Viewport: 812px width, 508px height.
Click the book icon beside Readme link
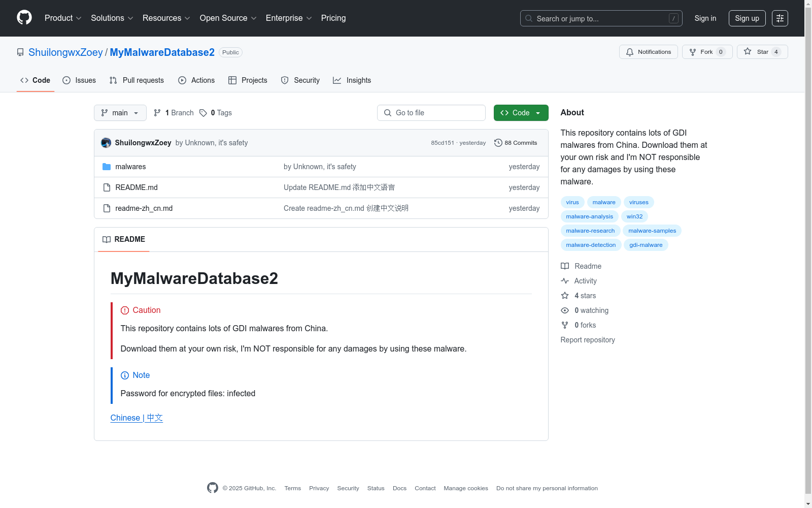[565, 266]
